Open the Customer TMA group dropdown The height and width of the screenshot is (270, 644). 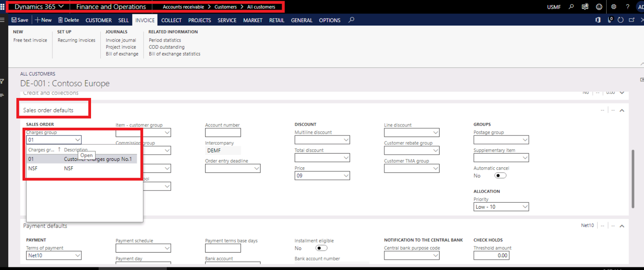(436, 168)
